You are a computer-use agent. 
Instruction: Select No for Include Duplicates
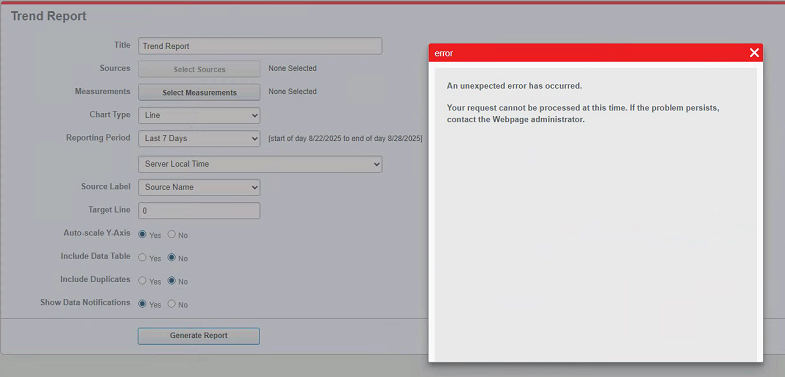coord(172,281)
